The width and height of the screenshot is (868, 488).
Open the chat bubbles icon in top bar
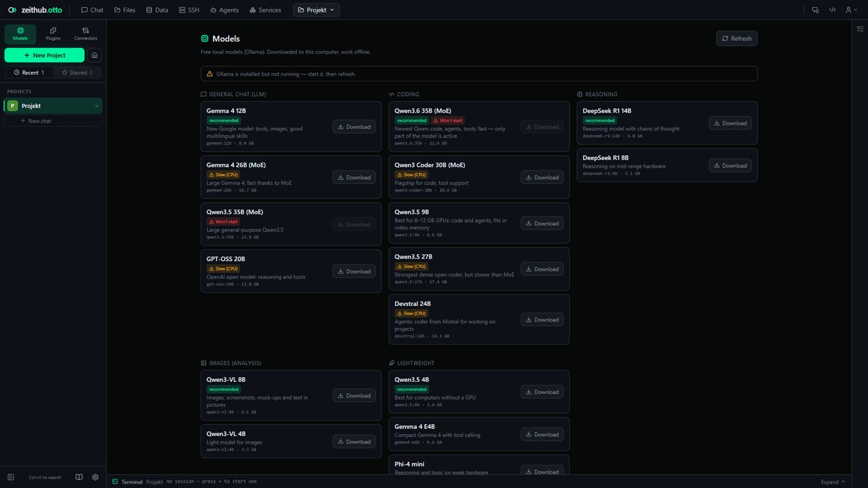pyautogui.click(x=815, y=10)
